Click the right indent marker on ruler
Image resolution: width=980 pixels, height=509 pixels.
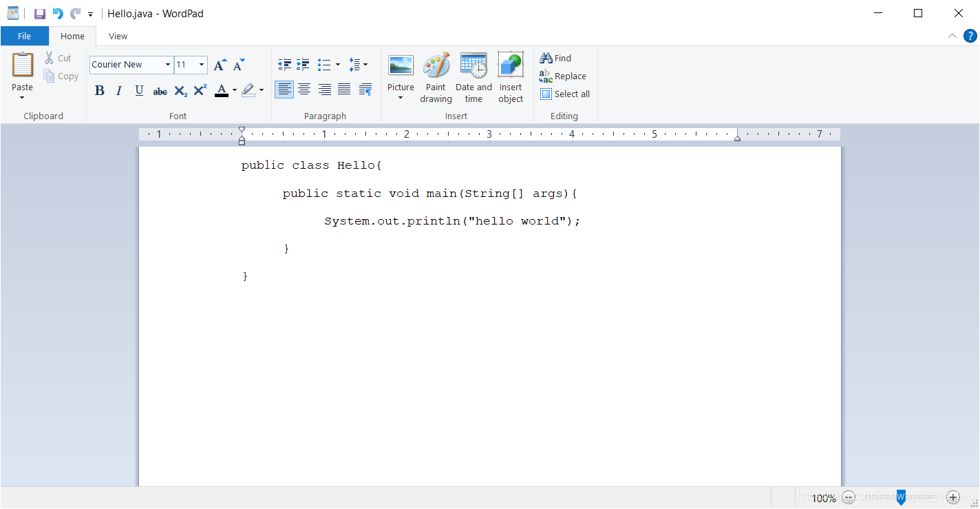coord(737,138)
